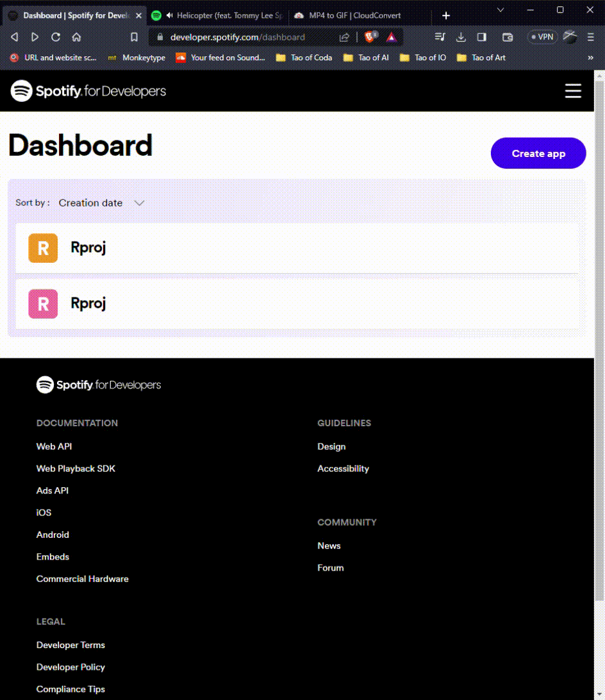Open the Ads API link

[x=53, y=490]
